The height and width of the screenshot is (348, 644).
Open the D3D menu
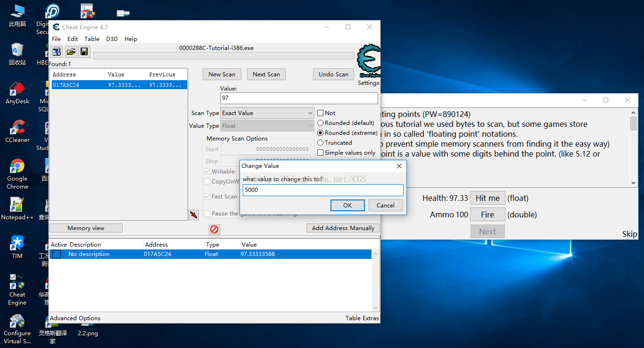pos(112,39)
